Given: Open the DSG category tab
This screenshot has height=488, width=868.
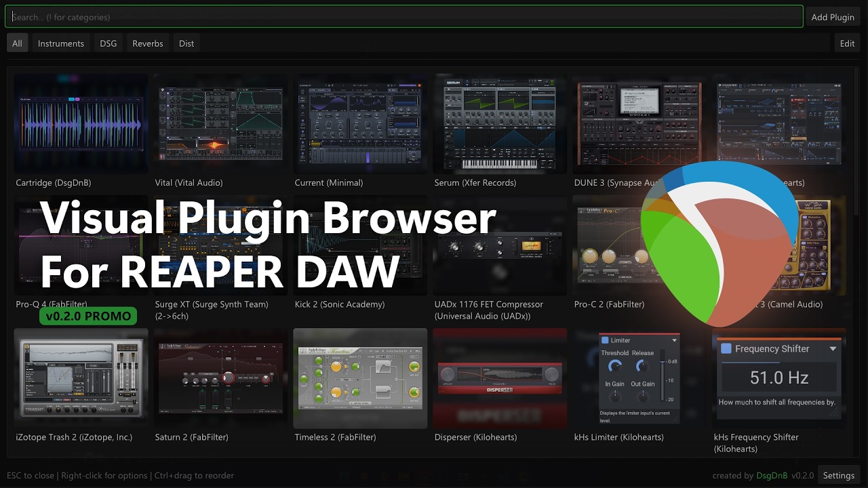Looking at the screenshot, I should coord(108,43).
